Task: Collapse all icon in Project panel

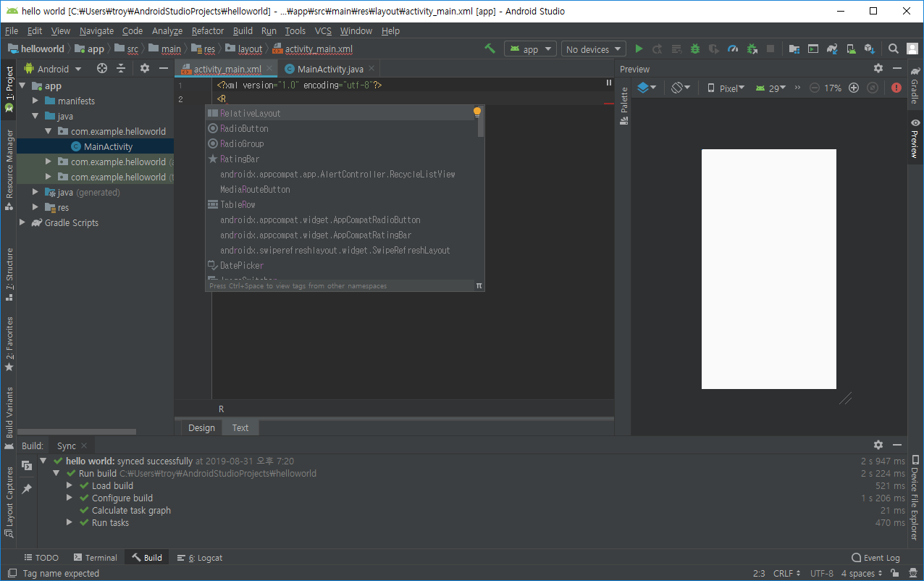Action: [121, 68]
